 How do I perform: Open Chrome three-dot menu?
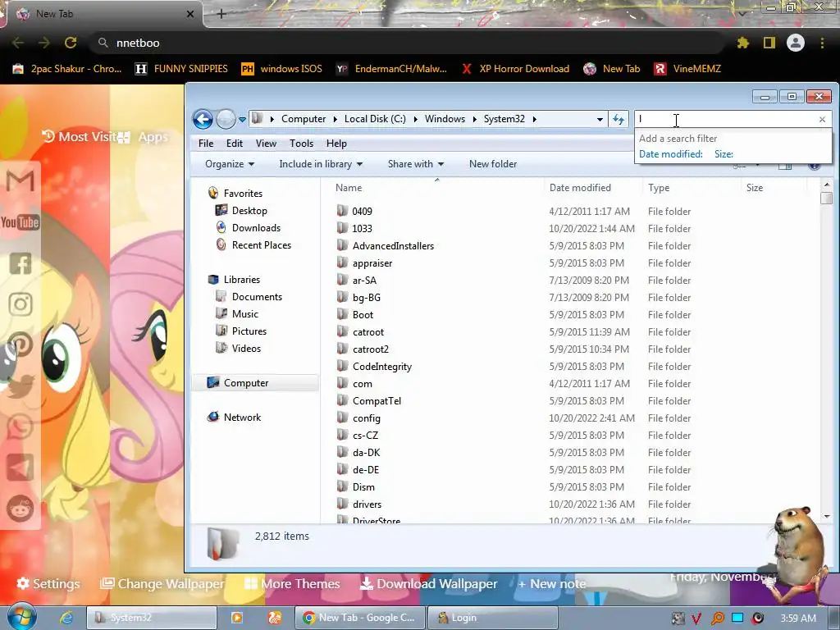click(822, 43)
